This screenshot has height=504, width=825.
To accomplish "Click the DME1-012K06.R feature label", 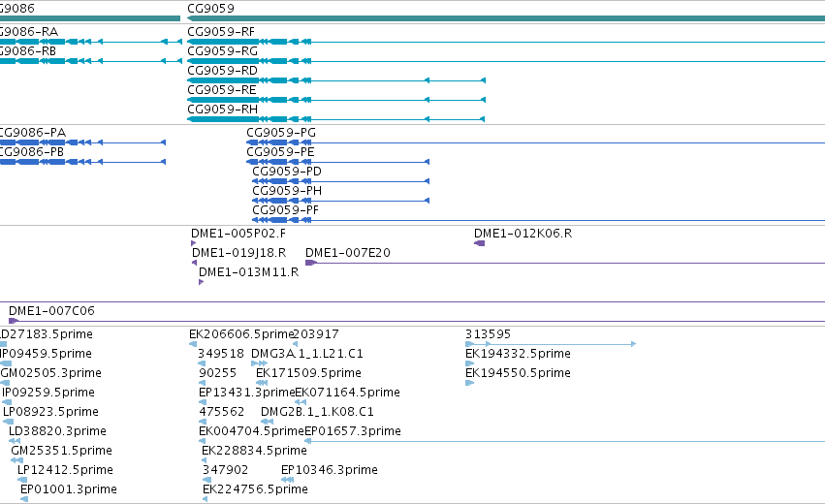I will pos(523,234).
